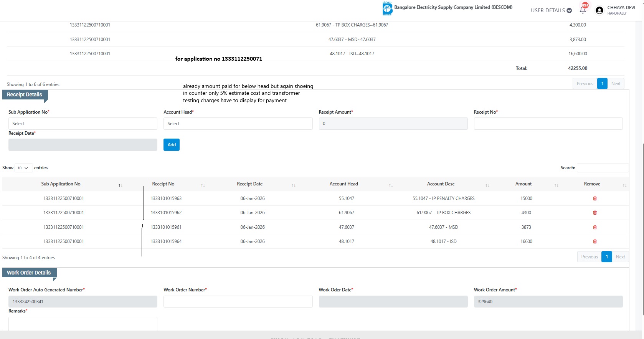Remove the TP BOX CHARGES receipt row
Viewport: 644px width, 339px height.
click(x=594, y=213)
